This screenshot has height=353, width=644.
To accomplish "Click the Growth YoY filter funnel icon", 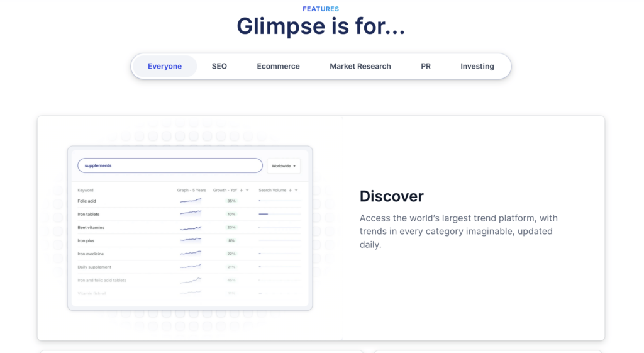I will 247,190.
